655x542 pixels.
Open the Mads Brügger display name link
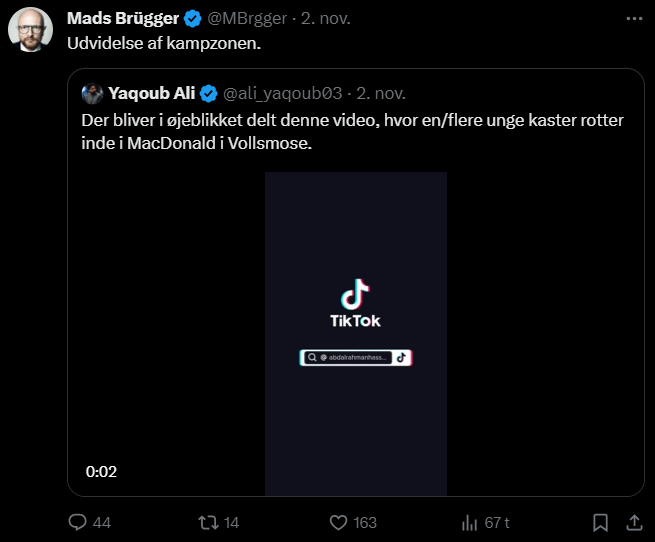coord(123,20)
